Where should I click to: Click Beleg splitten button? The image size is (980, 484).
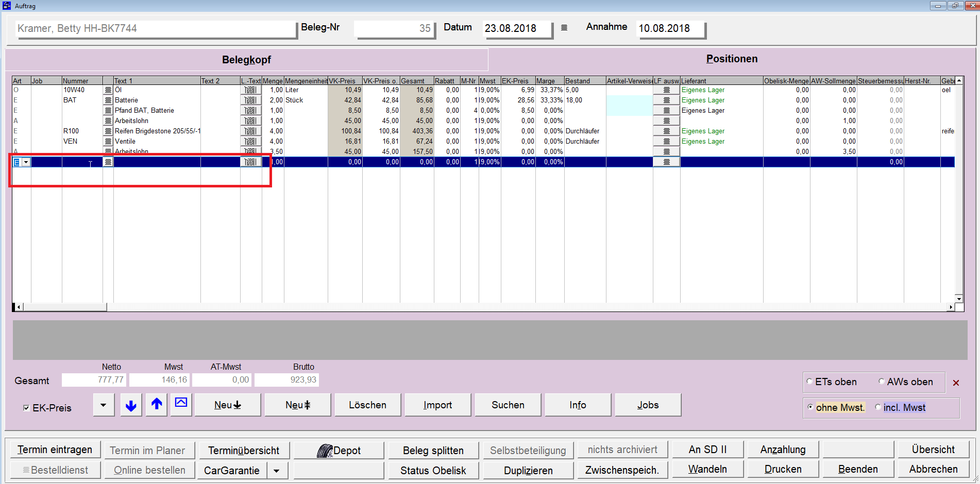[433, 451]
